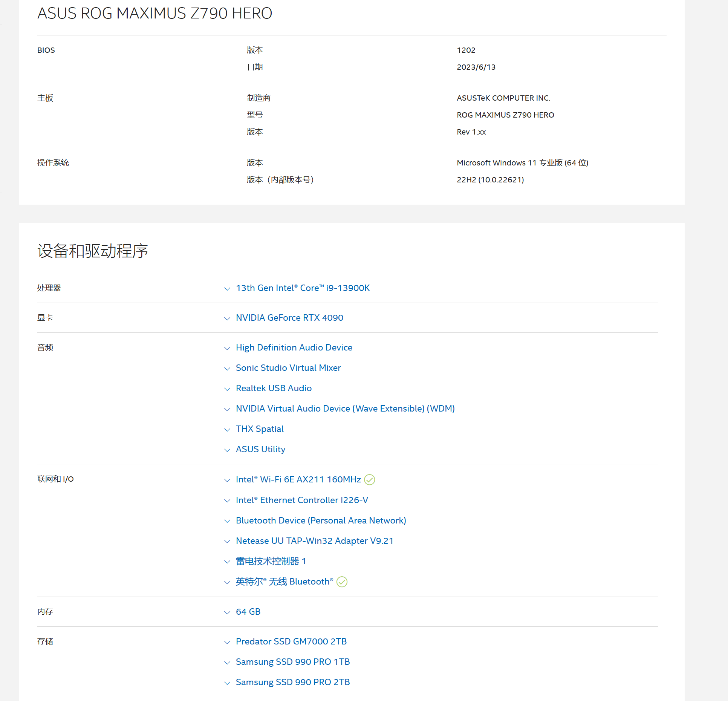
Task: Open 13th Gen Intel Core i9-13900K link
Action: 303,288
